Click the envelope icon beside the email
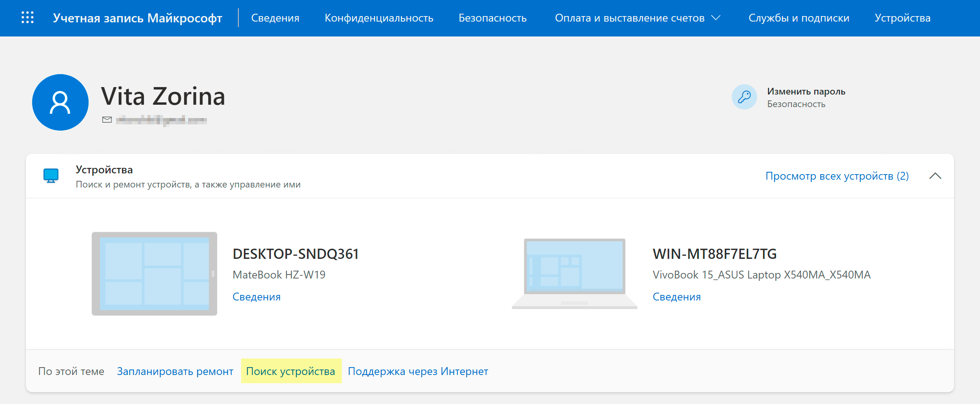Viewport: 980px width, 404px height. pyautogui.click(x=107, y=120)
